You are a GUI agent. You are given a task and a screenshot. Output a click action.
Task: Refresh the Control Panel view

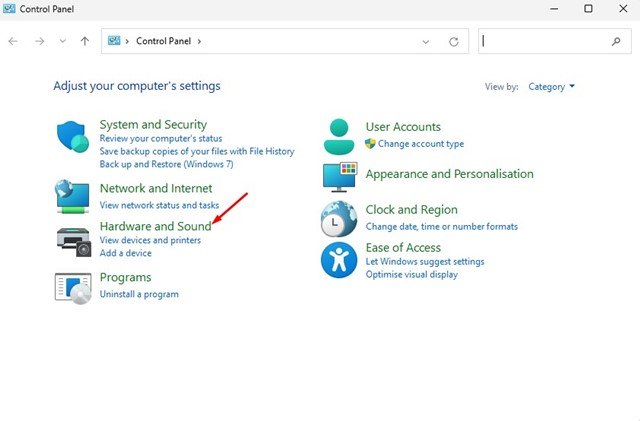point(453,42)
